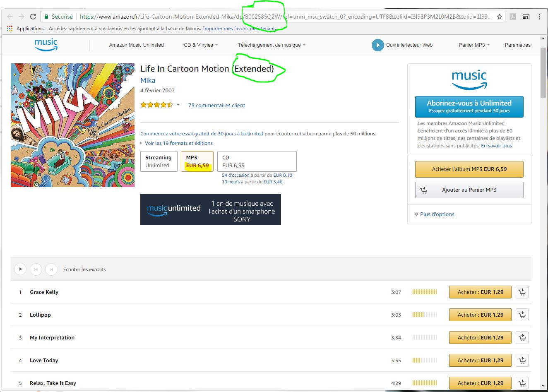Add My Interpretation to MP3 cart
This screenshot has width=548, height=392.
522,338
